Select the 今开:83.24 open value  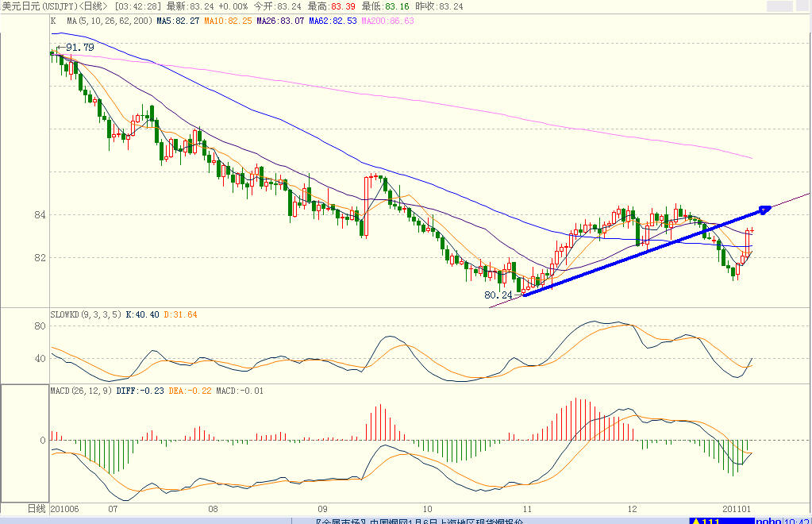(277, 6)
